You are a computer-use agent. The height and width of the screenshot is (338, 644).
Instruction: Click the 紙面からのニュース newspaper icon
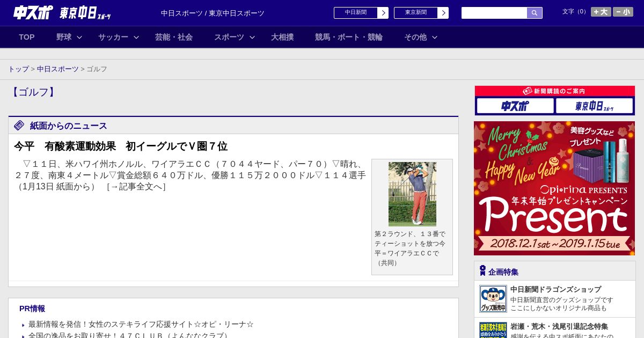tap(19, 126)
